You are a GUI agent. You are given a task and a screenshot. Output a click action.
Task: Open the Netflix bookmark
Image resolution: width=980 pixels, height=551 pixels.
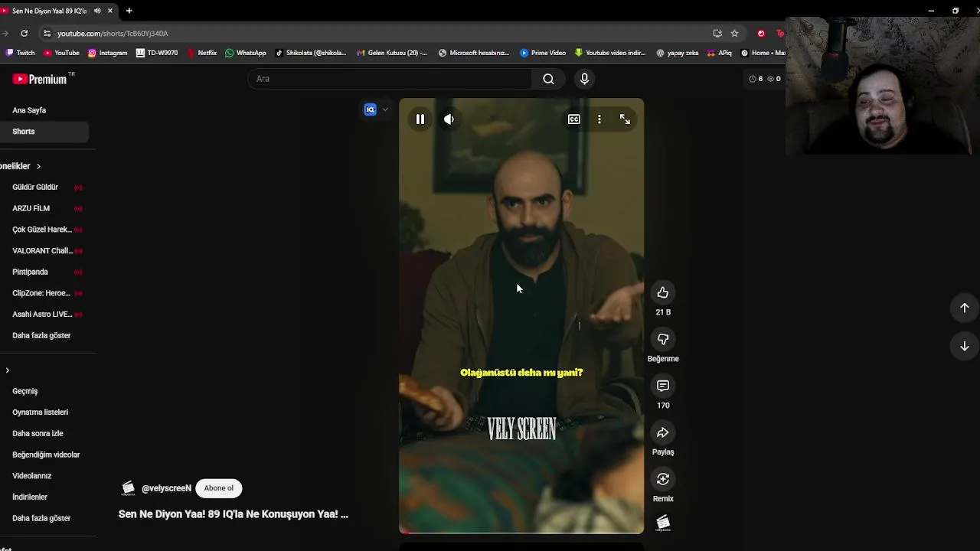pos(202,53)
